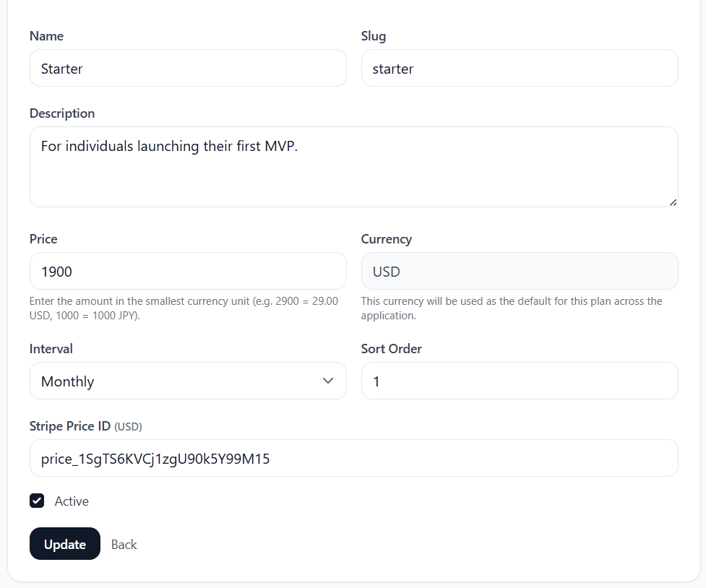Click the Description textarea
Viewport: 706px width, 588px height.
[x=353, y=166]
